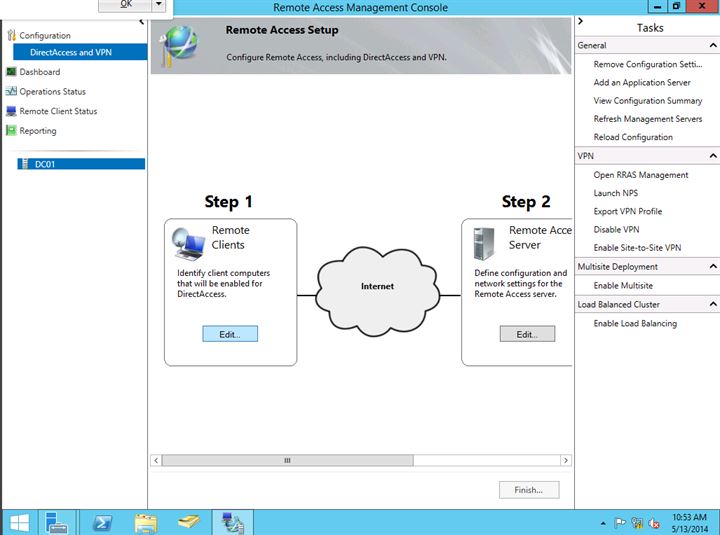
Task: Select the Configuration node
Action: tap(45, 35)
